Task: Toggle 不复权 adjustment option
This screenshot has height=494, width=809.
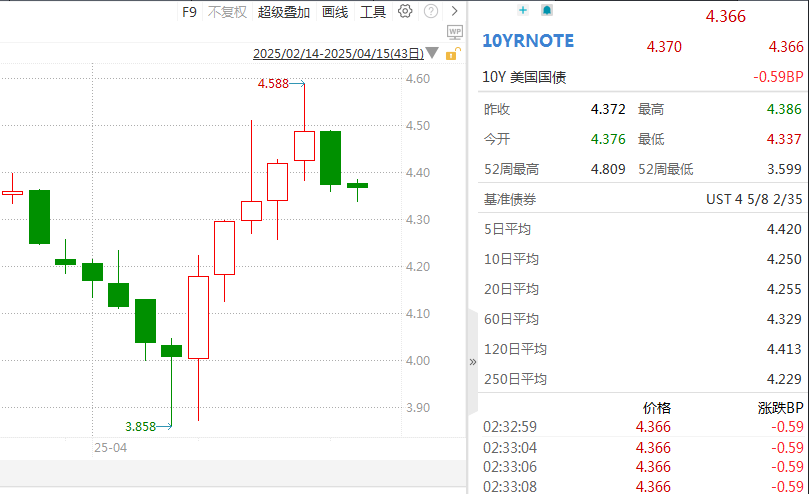Action: (x=227, y=12)
